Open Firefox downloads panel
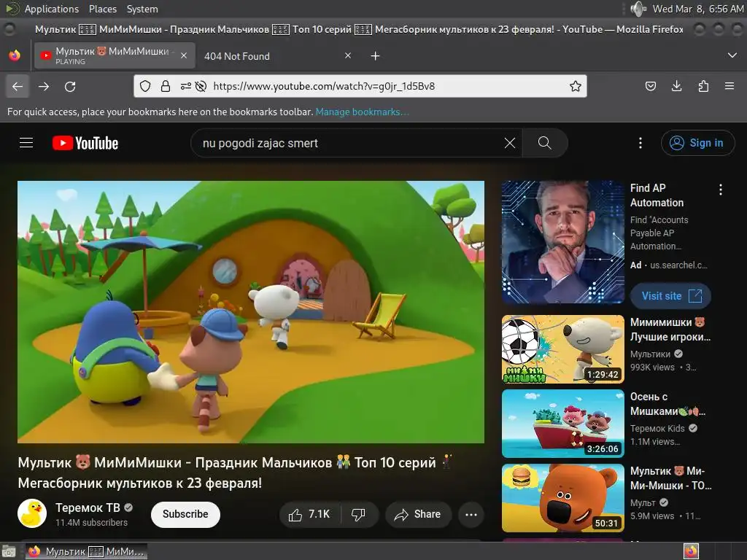This screenshot has height=560, width=747. pyautogui.click(x=676, y=86)
